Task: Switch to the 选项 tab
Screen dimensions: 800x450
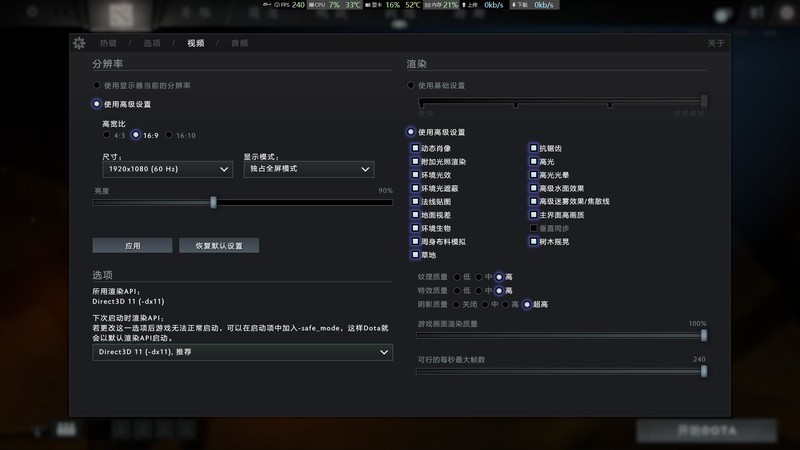Action: click(x=152, y=43)
